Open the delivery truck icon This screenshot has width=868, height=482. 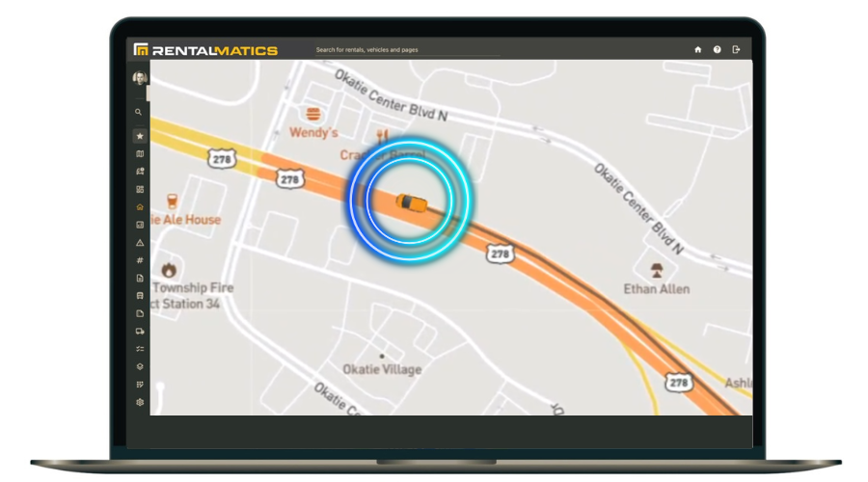click(x=140, y=331)
